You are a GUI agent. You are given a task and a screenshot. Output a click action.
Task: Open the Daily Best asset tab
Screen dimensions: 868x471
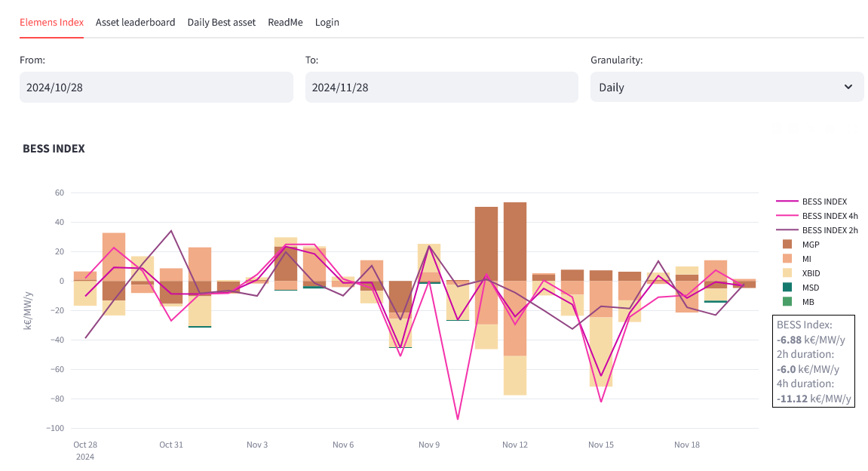[222, 22]
